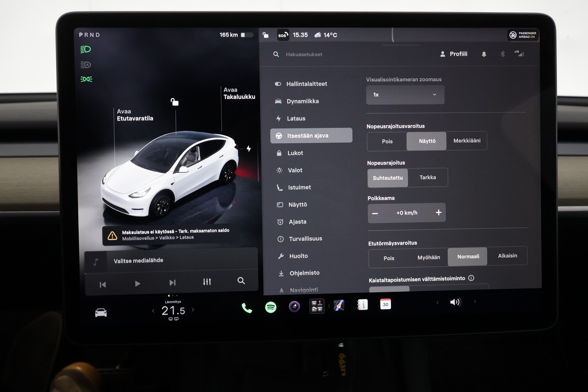This screenshot has height=392, width=588.
Task: Tap the charging bolt icon beside car
Action: click(249, 148)
